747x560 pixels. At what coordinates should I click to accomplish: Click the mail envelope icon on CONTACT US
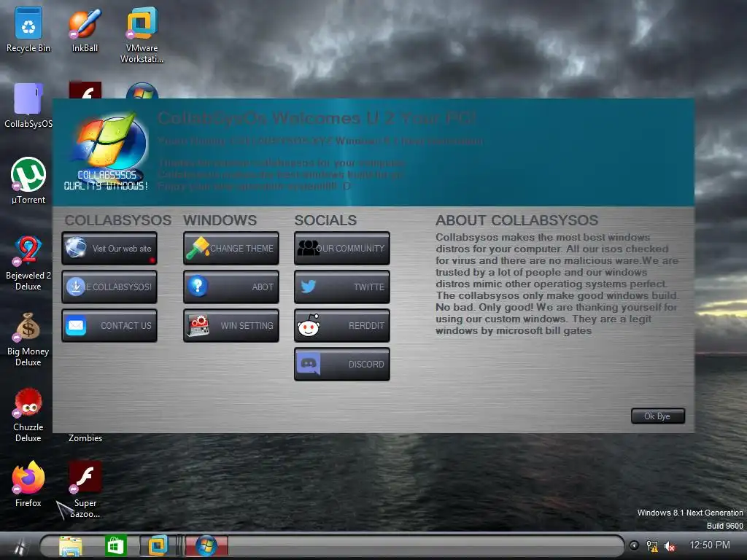[x=76, y=325]
